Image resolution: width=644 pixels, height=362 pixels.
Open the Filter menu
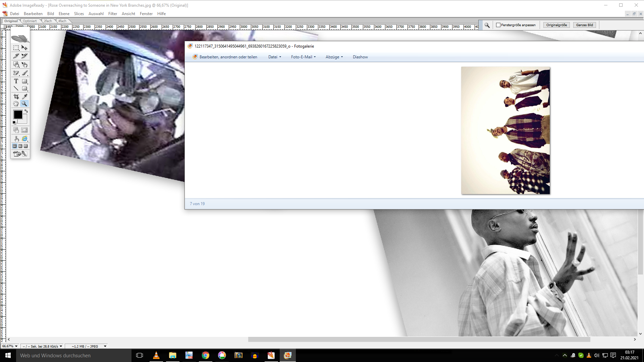click(x=113, y=14)
